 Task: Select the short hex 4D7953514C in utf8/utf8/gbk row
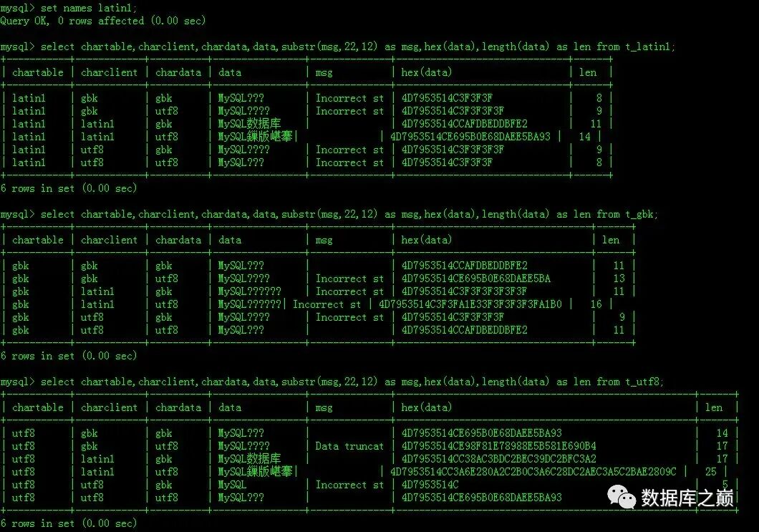[x=430, y=485]
